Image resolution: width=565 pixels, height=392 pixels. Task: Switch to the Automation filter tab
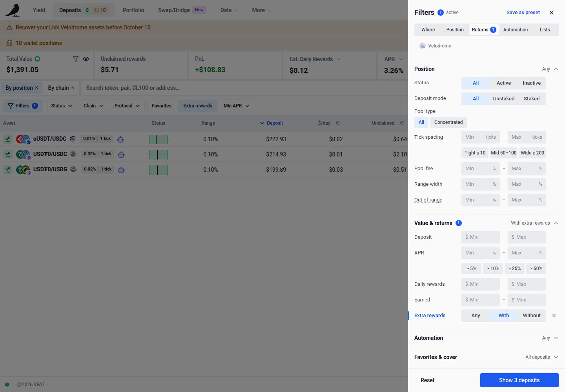pos(516,30)
